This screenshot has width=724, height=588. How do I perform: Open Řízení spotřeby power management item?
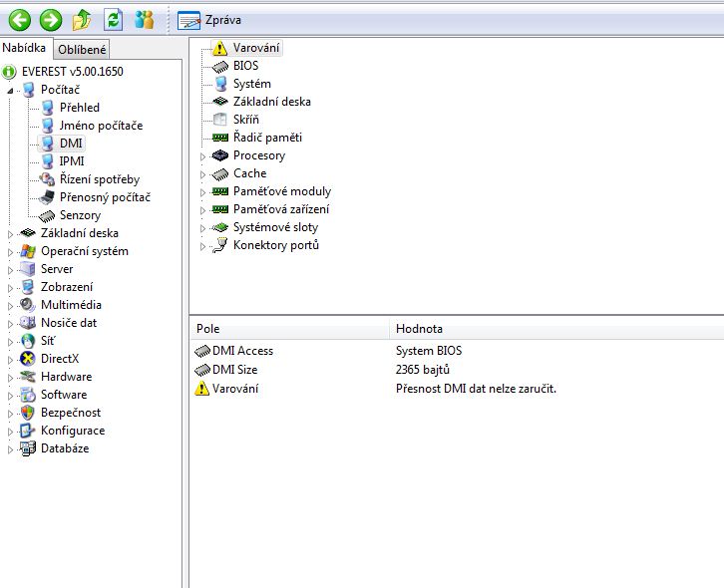[x=99, y=179]
